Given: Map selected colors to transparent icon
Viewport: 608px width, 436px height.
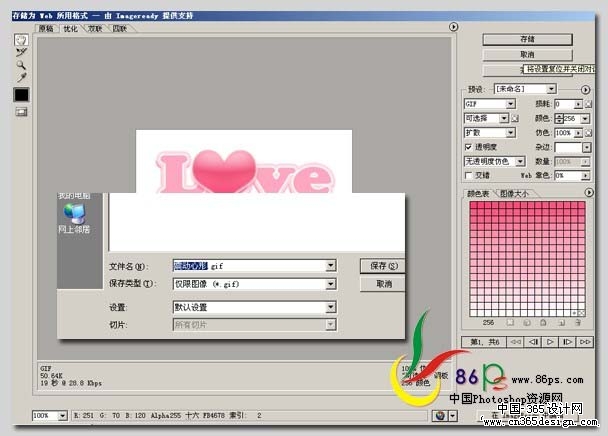Looking at the screenshot, I should point(510,322).
